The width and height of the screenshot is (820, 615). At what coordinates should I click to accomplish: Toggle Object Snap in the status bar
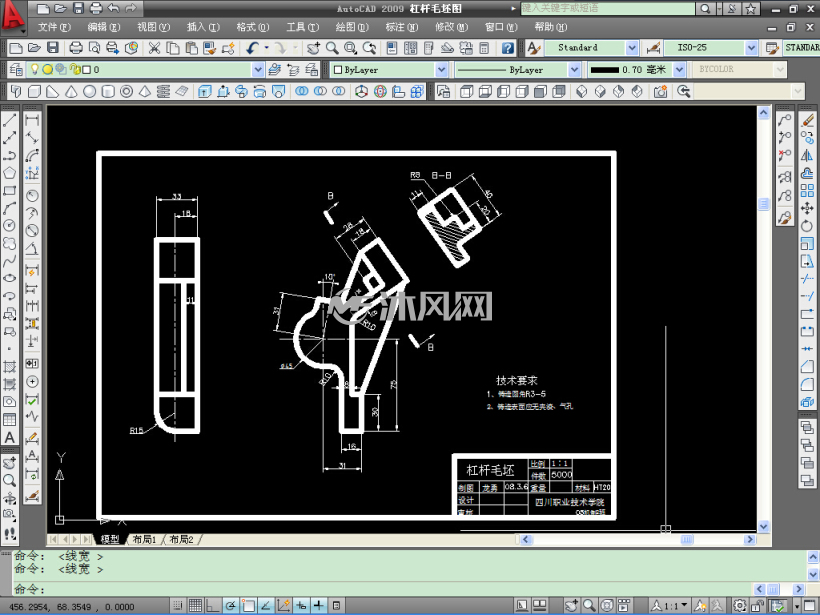coord(248,606)
